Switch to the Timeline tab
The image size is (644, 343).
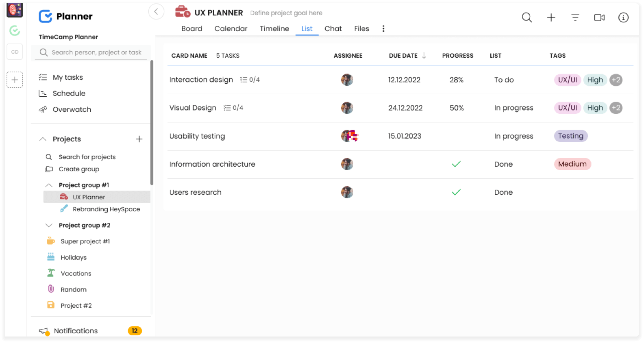(274, 28)
